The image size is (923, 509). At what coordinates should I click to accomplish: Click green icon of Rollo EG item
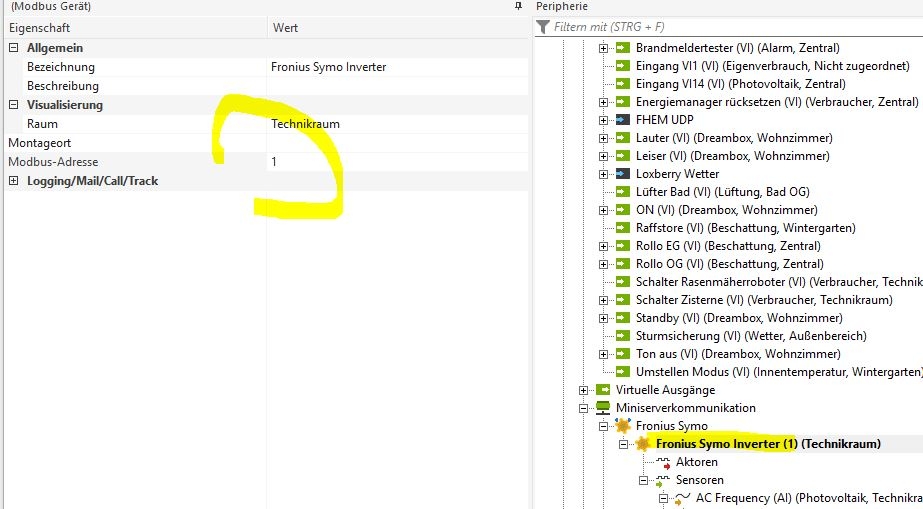(623, 246)
